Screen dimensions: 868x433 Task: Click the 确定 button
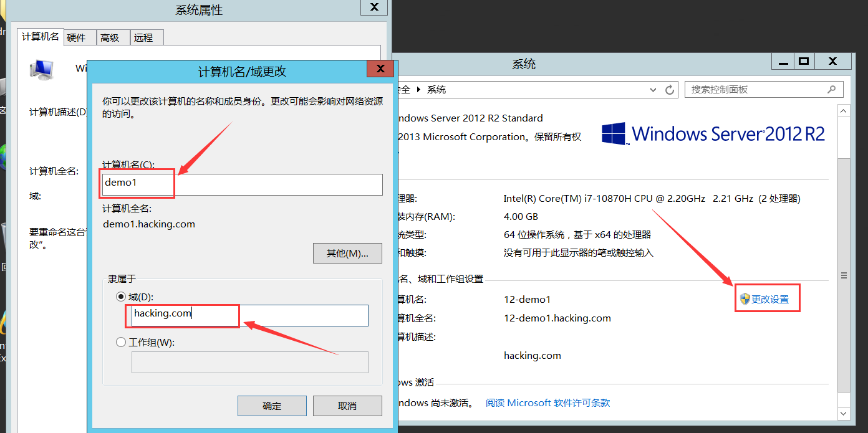(272, 406)
